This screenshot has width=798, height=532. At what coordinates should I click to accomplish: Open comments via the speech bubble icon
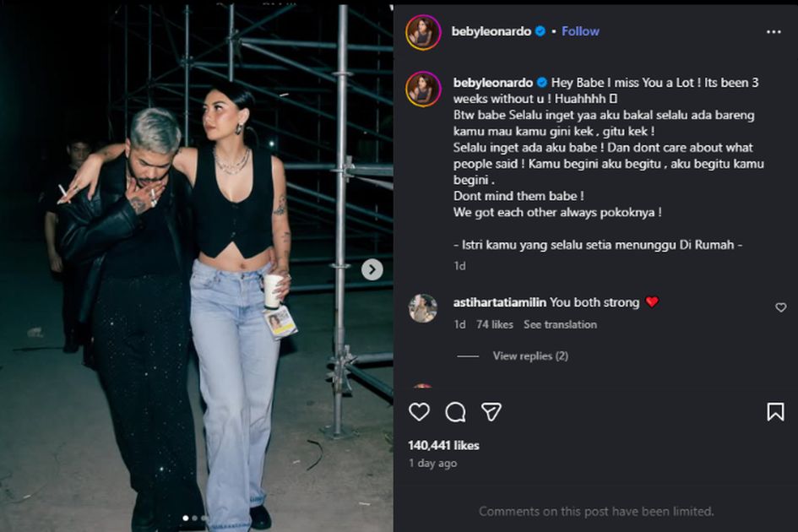click(455, 412)
